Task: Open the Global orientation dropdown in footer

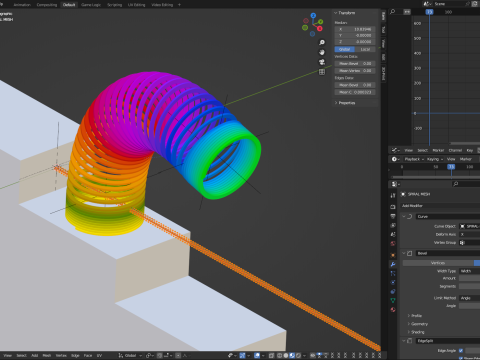Action: [x=130, y=355]
